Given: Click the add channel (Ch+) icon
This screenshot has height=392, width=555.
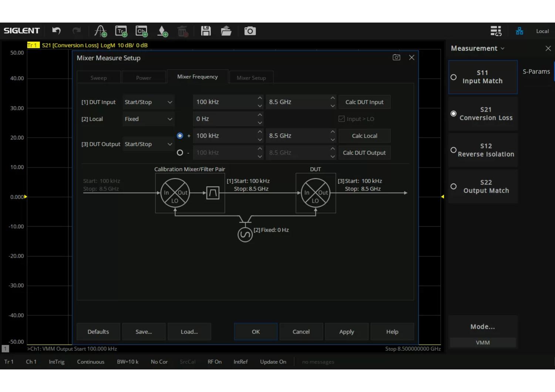Looking at the screenshot, I should 141,31.
